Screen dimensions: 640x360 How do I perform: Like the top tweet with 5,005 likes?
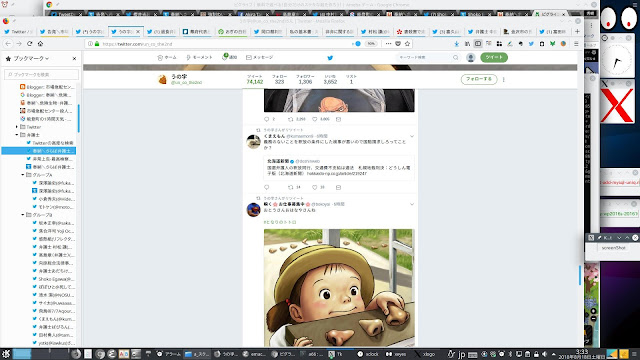tap(315, 119)
